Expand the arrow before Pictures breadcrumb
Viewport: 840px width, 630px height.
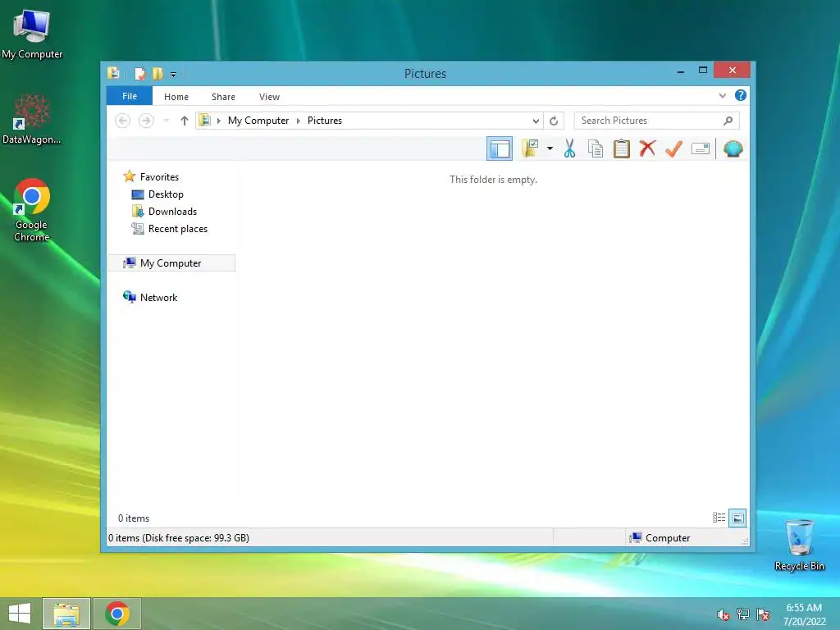coord(299,121)
